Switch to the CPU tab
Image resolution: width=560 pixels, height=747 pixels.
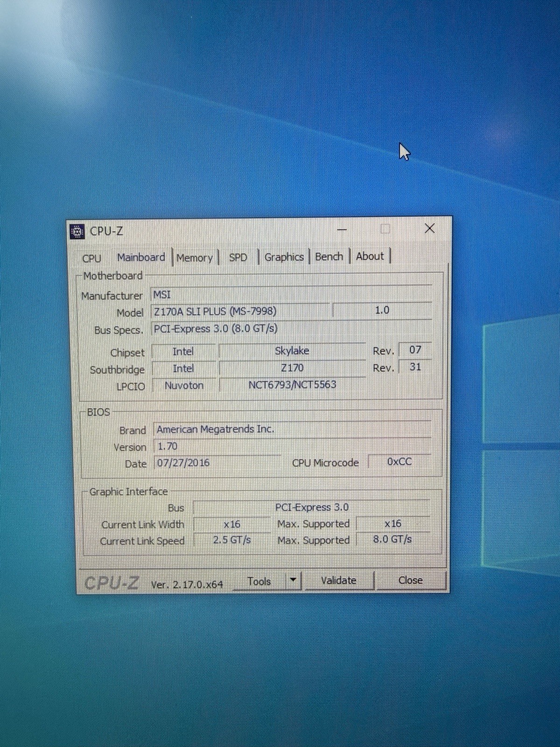(x=91, y=258)
